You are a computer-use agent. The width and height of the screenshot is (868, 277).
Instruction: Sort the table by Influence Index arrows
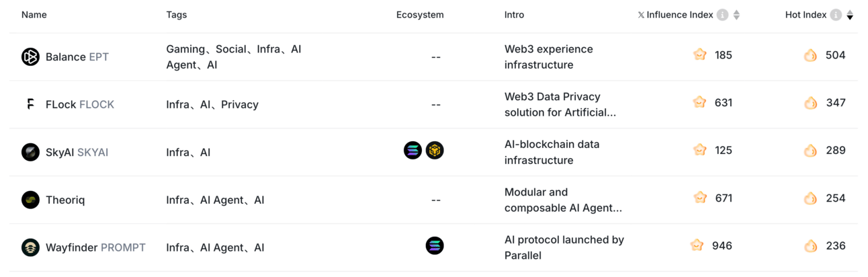736,15
